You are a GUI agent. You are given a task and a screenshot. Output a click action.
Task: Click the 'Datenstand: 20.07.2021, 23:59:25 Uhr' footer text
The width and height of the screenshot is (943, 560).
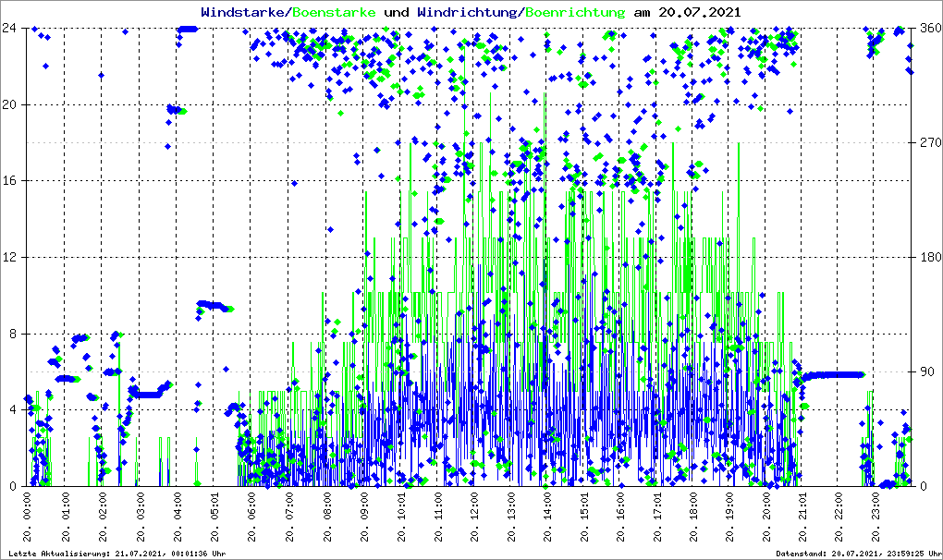click(859, 554)
